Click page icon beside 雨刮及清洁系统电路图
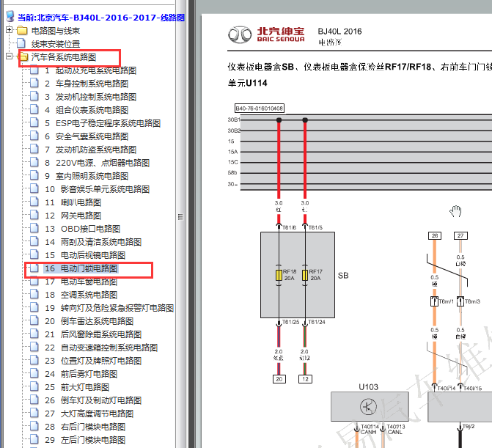 [34, 241]
